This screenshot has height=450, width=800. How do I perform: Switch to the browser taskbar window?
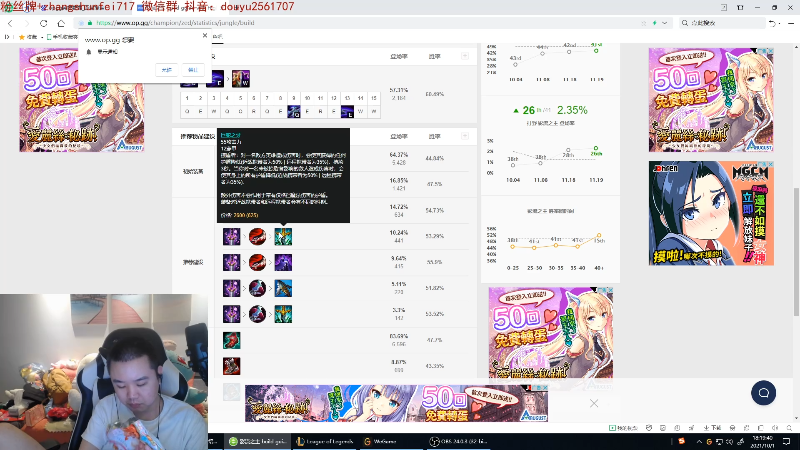point(257,441)
